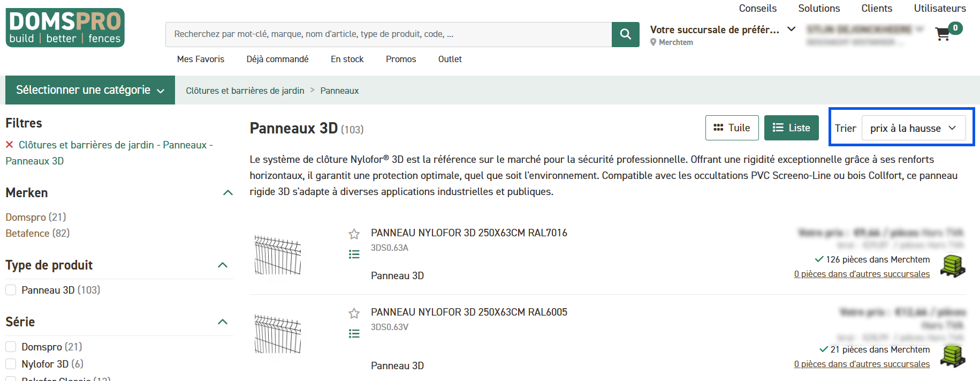
Task: Click list icon under RAL6005 panel star
Action: click(x=354, y=334)
